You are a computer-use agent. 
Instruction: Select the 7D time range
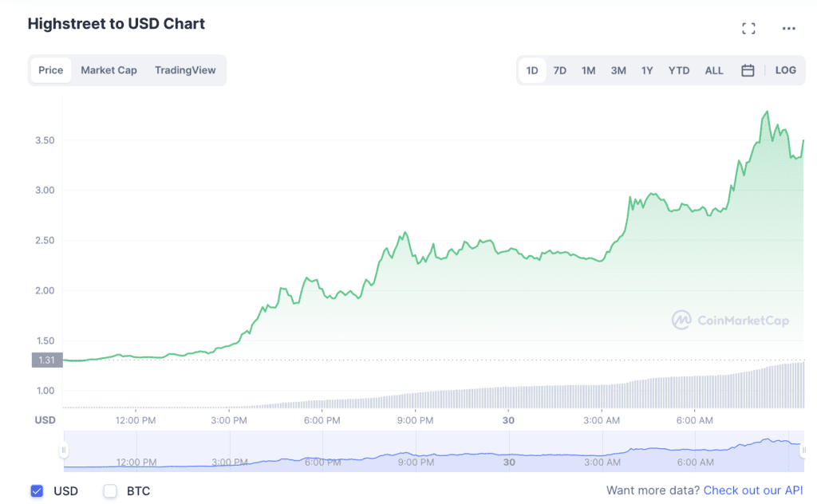click(x=559, y=70)
